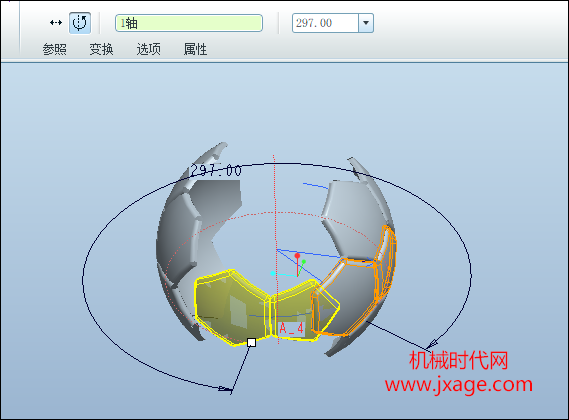
Task: Select the yellow highlighted pentagon panel
Action: tap(231, 307)
